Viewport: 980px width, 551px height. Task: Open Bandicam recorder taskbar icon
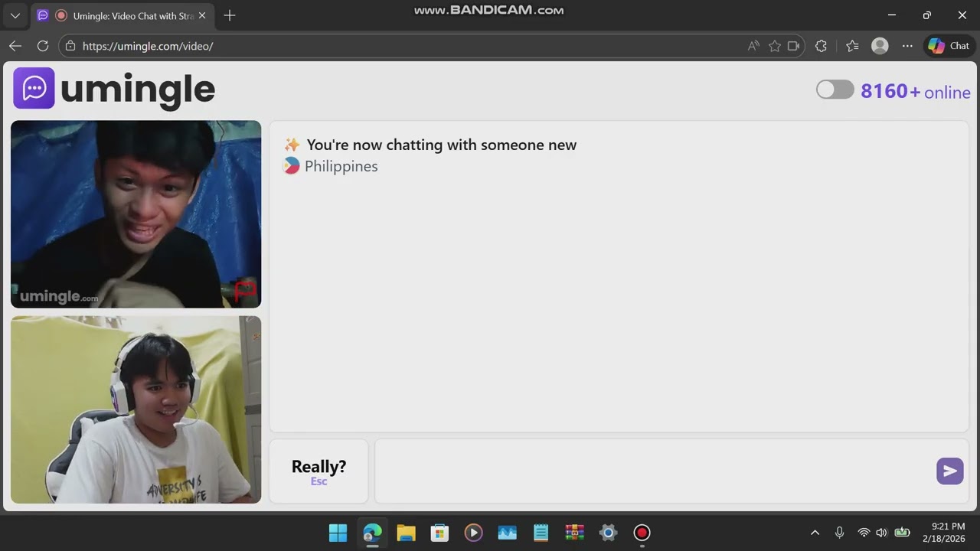(x=642, y=533)
